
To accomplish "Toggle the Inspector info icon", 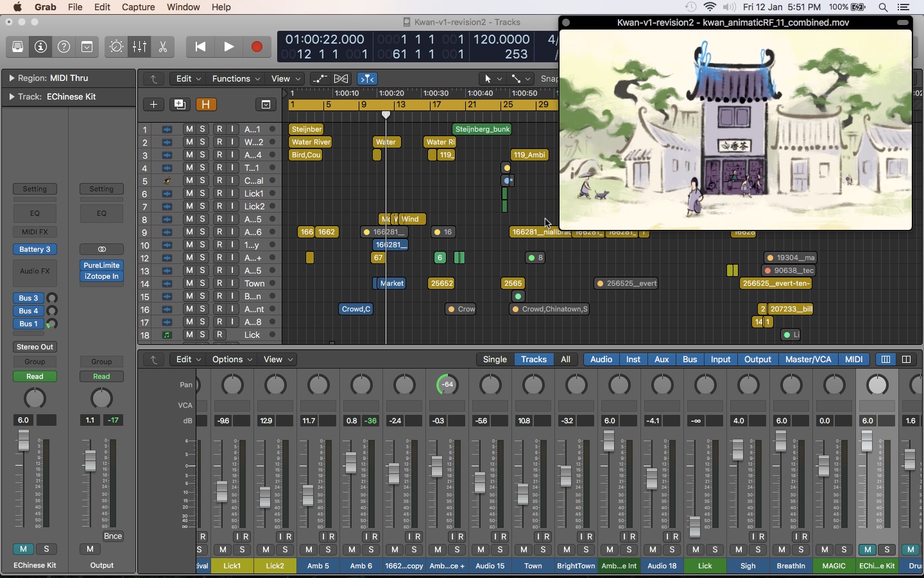I will point(40,46).
